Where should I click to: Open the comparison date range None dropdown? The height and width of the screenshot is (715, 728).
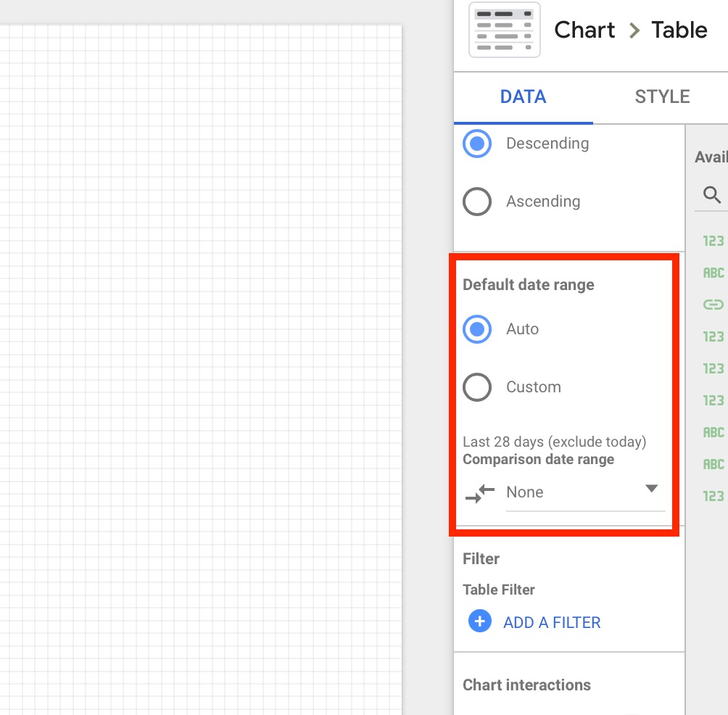tap(584, 492)
